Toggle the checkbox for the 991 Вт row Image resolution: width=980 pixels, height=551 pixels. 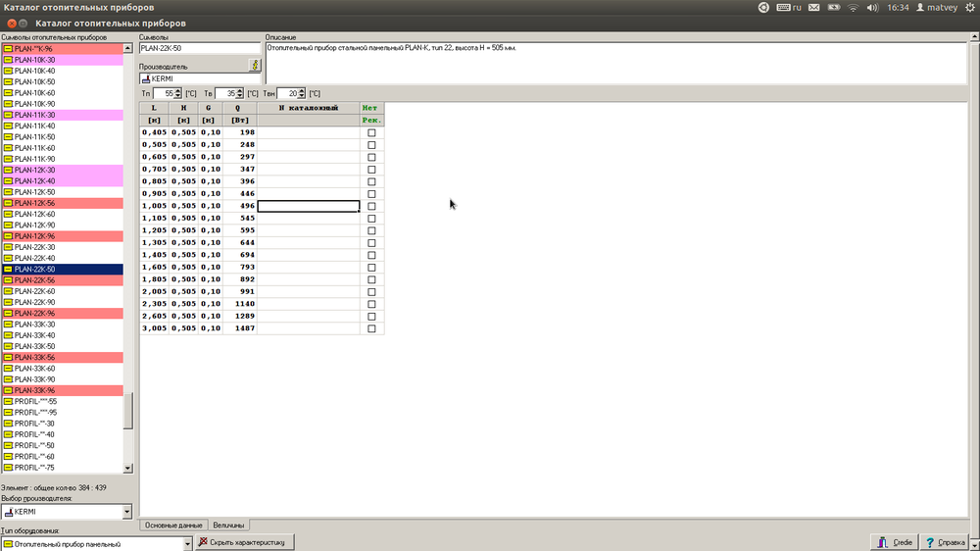click(371, 291)
